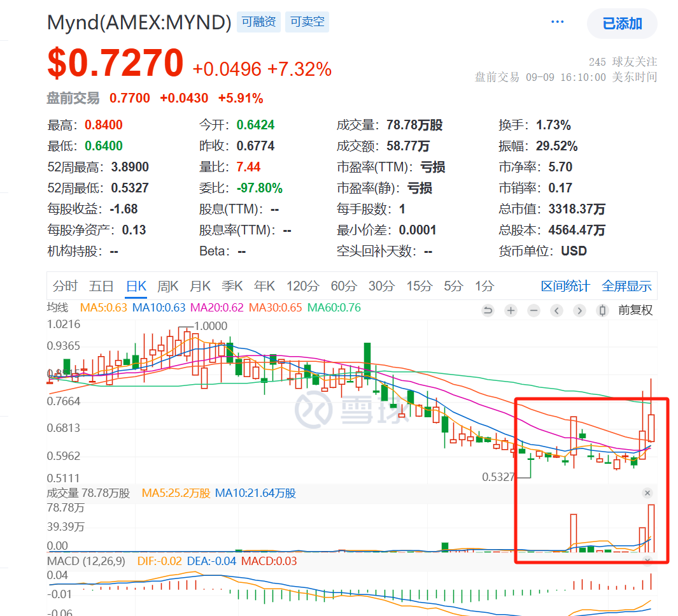Click the DEA:-0.04 MACD value

(212, 561)
